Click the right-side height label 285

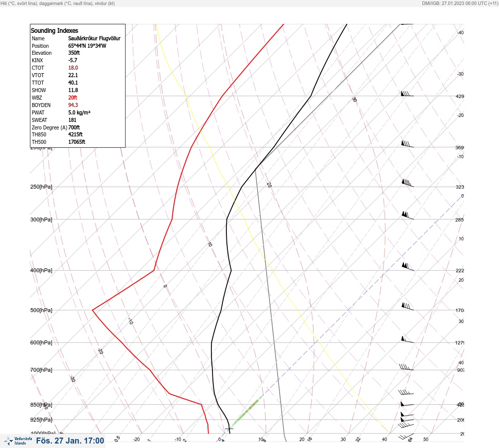(x=460, y=220)
